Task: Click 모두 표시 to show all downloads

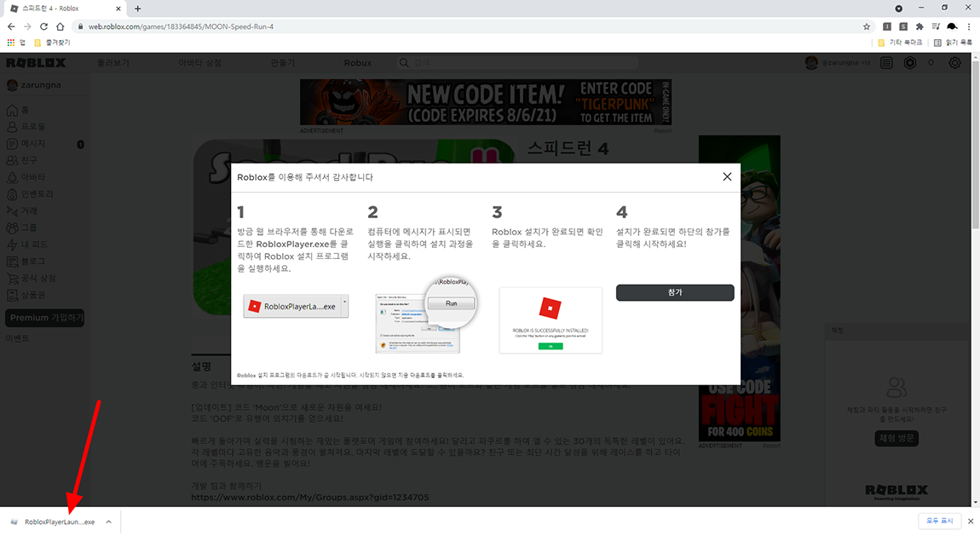Action: [x=939, y=521]
